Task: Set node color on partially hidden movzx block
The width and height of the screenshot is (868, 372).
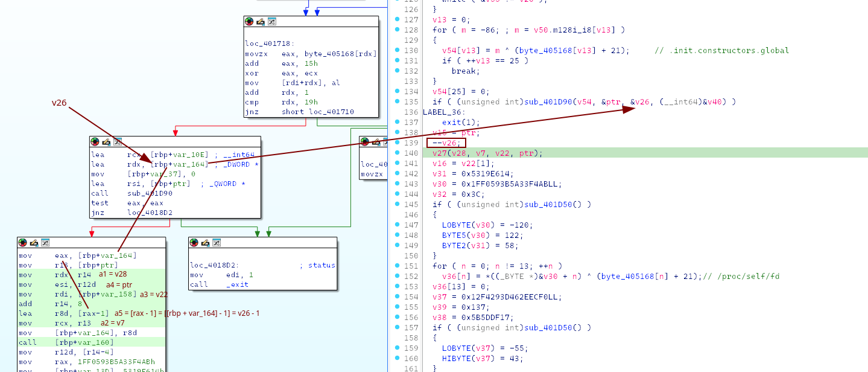Action: tap(365, 141)
